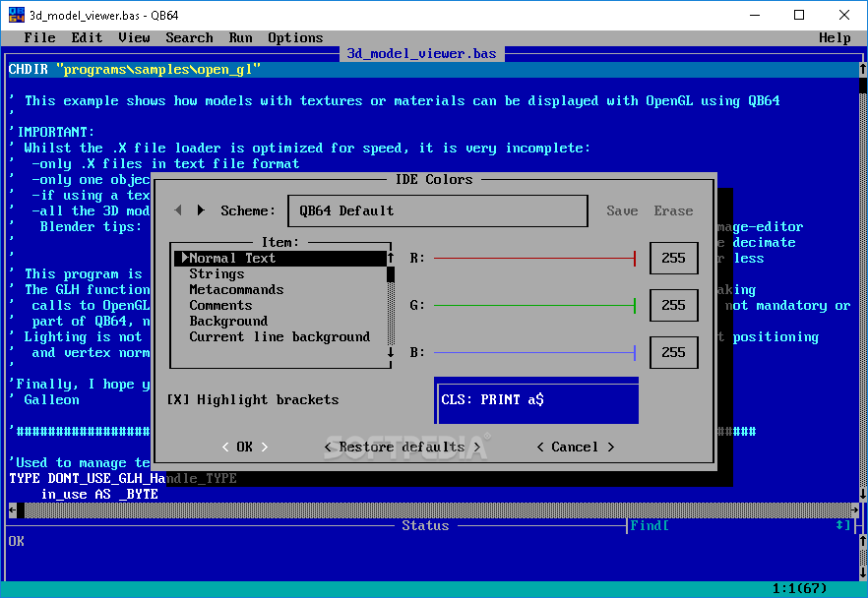Click the scheme name field showing QB64 Default
868x598 pixels.
[437, 210]
